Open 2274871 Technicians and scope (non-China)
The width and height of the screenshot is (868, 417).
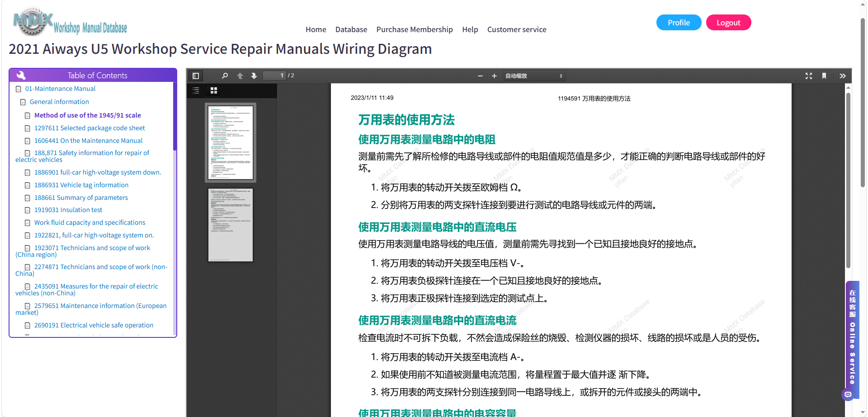(91, 270)
